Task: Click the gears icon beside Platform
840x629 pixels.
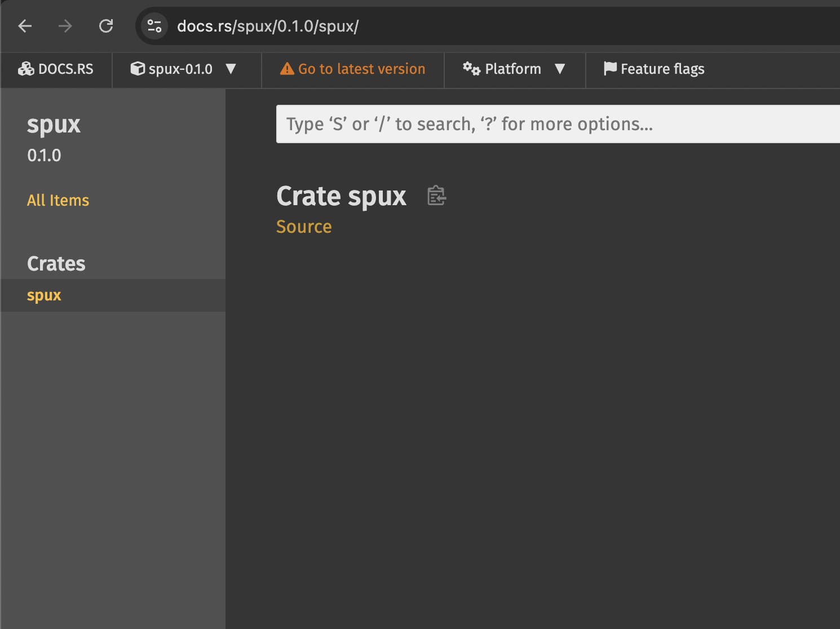Action: (471, 69)
